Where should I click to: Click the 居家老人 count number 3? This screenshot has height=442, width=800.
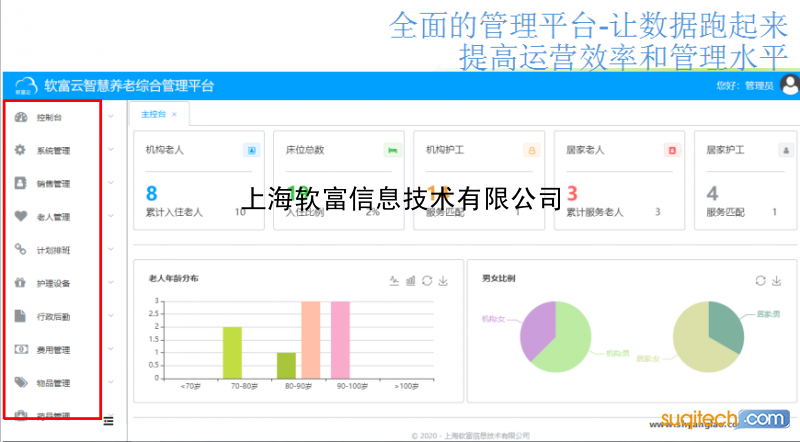pyautogui.click(x=572, y=193)
